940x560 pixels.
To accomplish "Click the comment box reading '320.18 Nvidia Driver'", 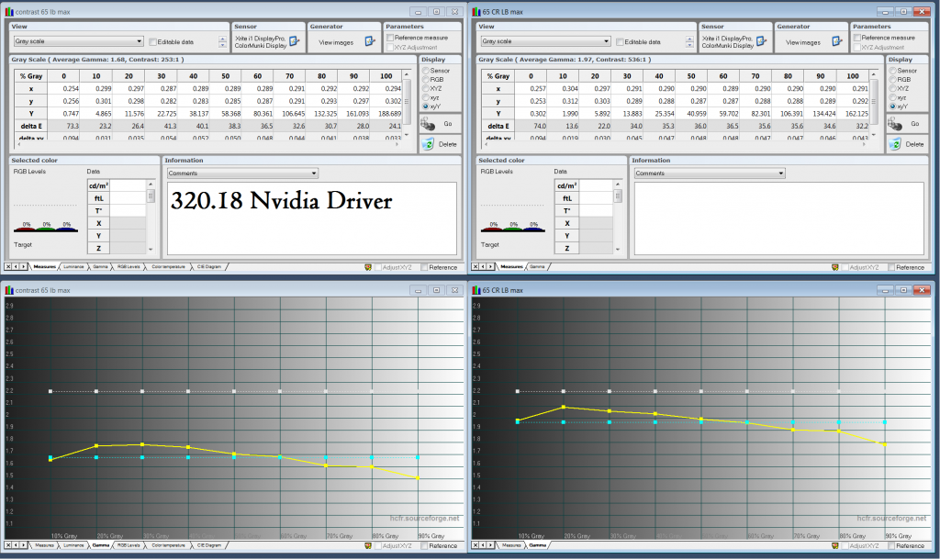I will tap(312, 218).
